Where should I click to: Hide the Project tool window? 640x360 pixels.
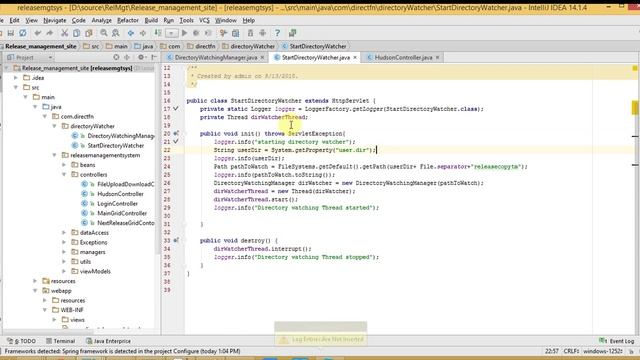tap(153, 58)
